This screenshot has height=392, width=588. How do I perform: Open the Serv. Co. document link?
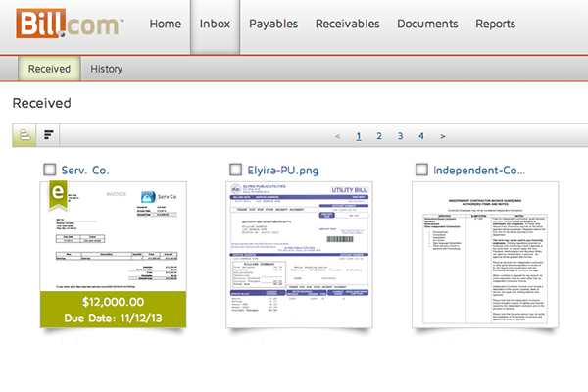(x=85, y=171)
